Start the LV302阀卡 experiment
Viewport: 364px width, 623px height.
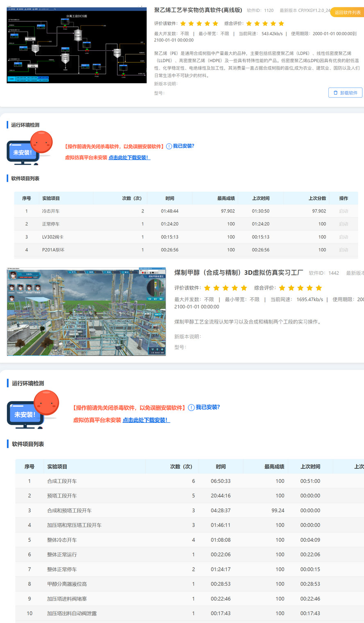click(x=343, y=237)
